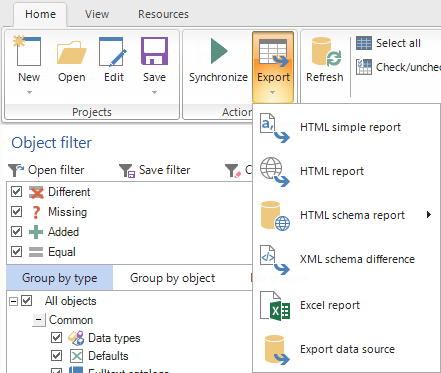Click the Equal sign icon

36,252
